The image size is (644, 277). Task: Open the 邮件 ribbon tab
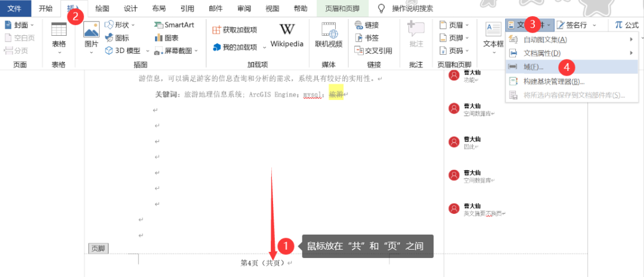point(216,8)
